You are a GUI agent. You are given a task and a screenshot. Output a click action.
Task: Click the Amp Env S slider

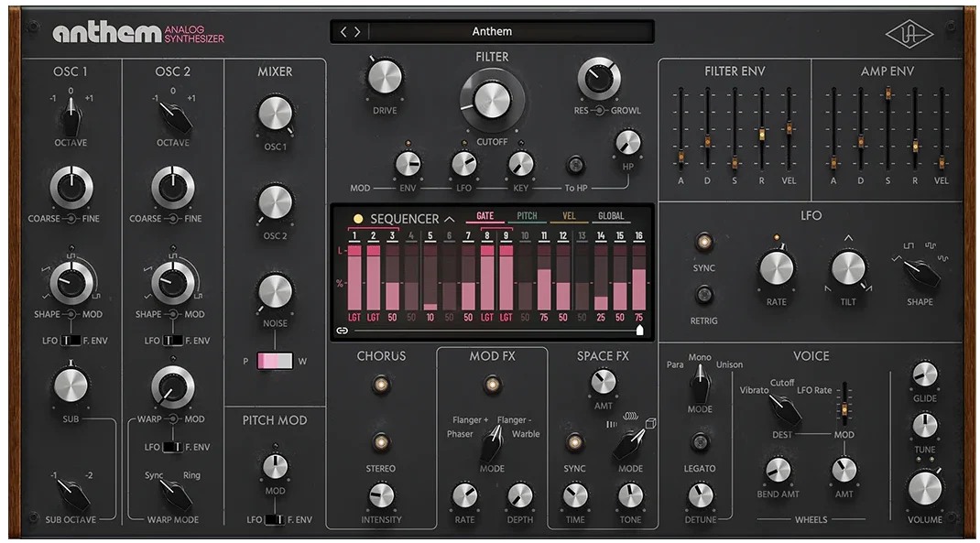pyautogui.click(x=887, y=94)
